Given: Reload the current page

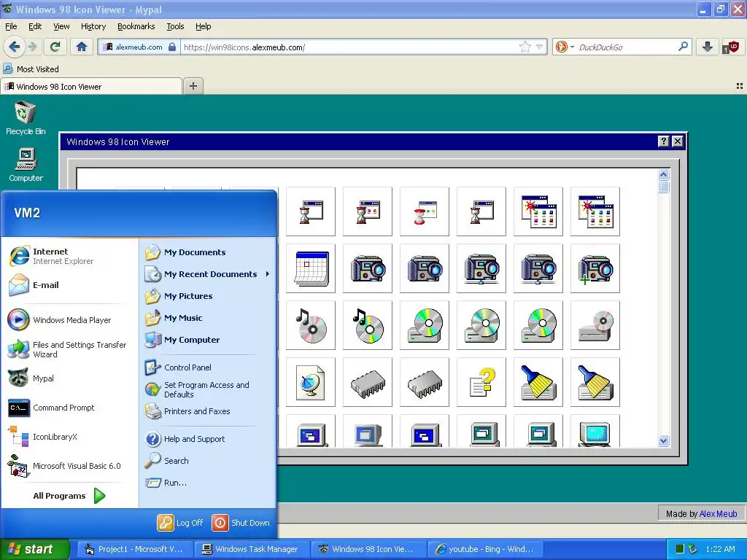Looking at the screenshot, I should click(55, 47).
